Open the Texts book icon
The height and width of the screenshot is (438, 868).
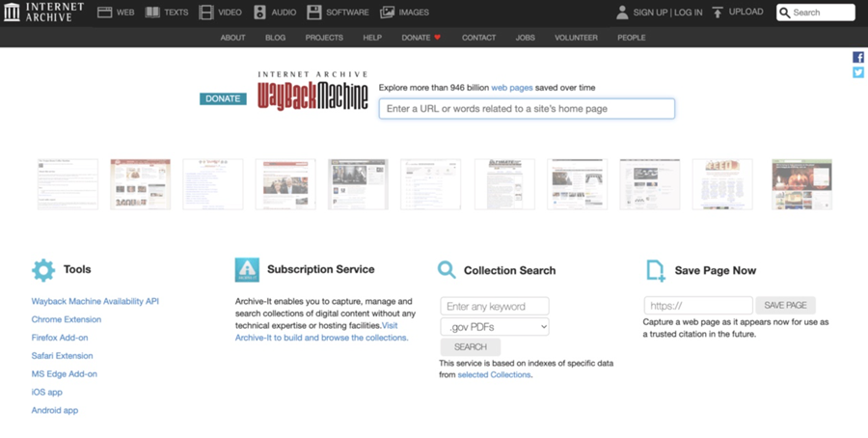[x=152, y=13]
